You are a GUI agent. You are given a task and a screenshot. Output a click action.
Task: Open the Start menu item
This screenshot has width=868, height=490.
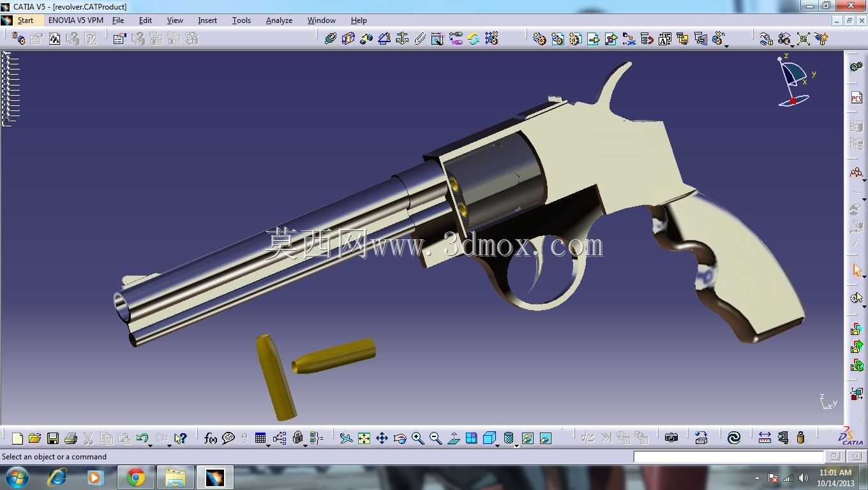click(x=25, y=20)
